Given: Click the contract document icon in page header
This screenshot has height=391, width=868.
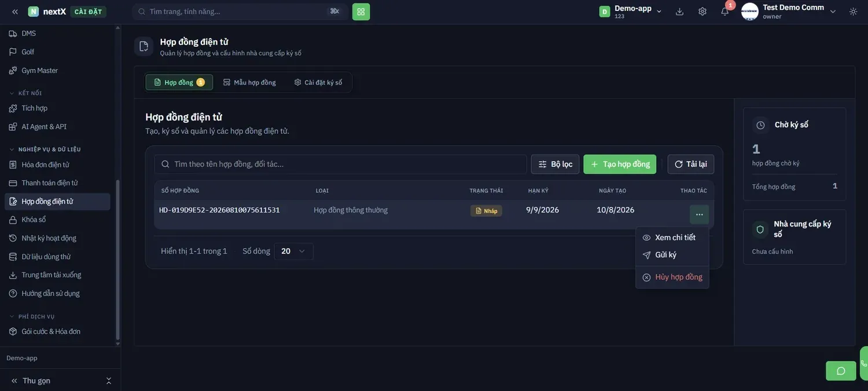Looking at the screenshot, I should [144, 46].
